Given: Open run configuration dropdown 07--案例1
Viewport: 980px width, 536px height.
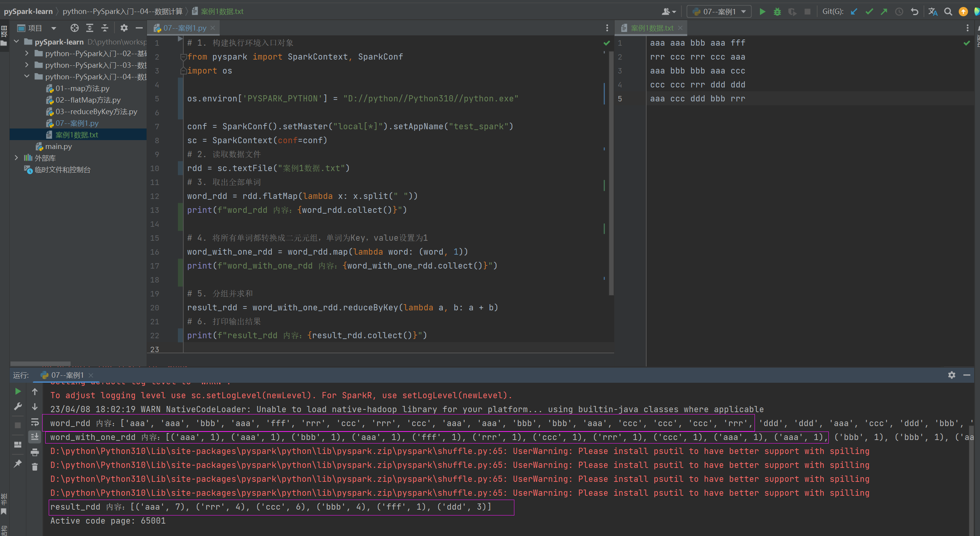Looking at the screenshot, I should tap(719, 12).
